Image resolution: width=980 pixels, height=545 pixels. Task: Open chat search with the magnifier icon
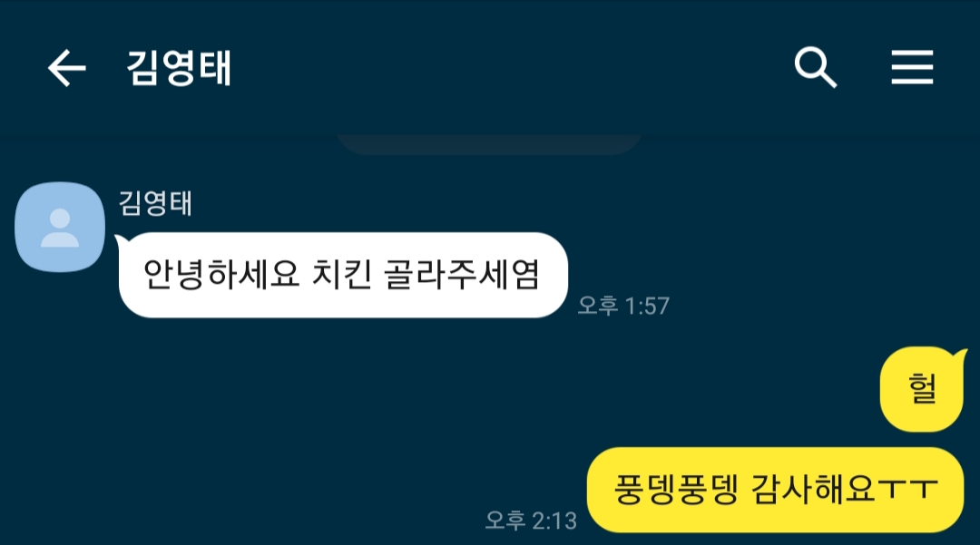pos(815,67)
